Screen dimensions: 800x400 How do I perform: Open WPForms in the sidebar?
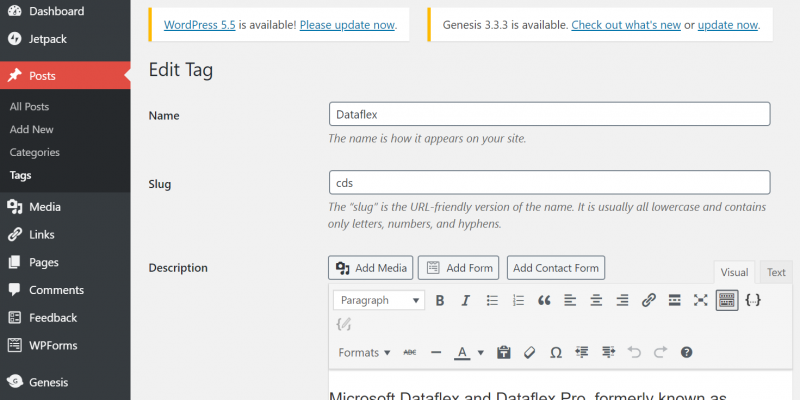tap(65, 345)
